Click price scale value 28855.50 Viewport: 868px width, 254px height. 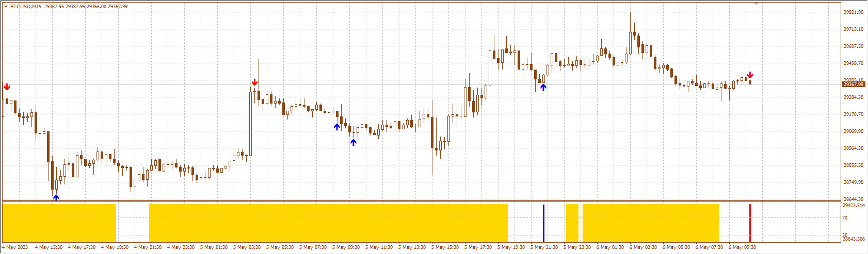point(854,165)
